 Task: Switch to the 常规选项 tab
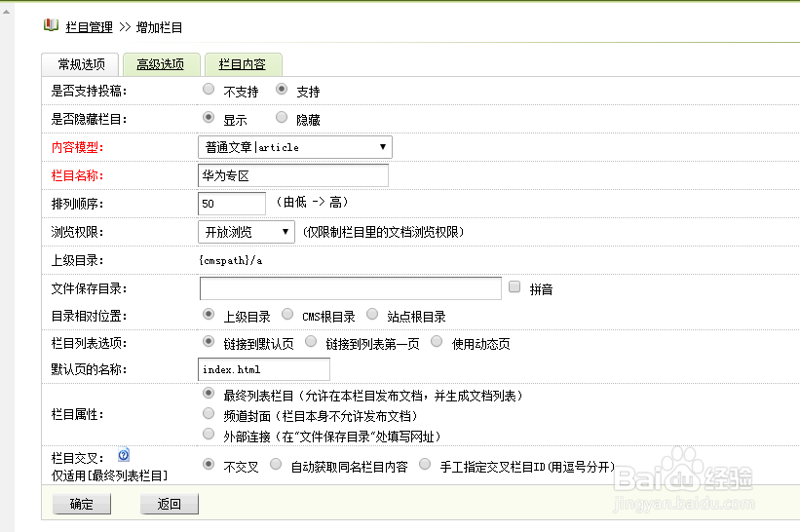coord(81,64)
